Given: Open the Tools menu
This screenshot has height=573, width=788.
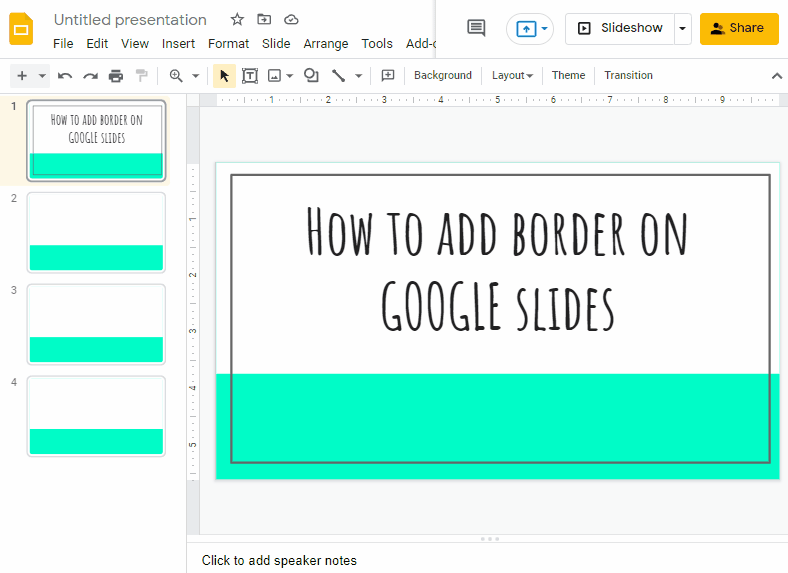Looking at the screenshot, I should pos(377,44).
